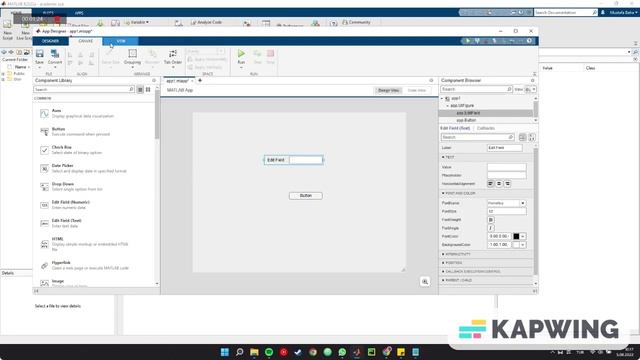Image resolution: width=640 pixels, height=360 pixels.
Task: Select the Edit Field (Numeric) component
Action: point(65,205)
